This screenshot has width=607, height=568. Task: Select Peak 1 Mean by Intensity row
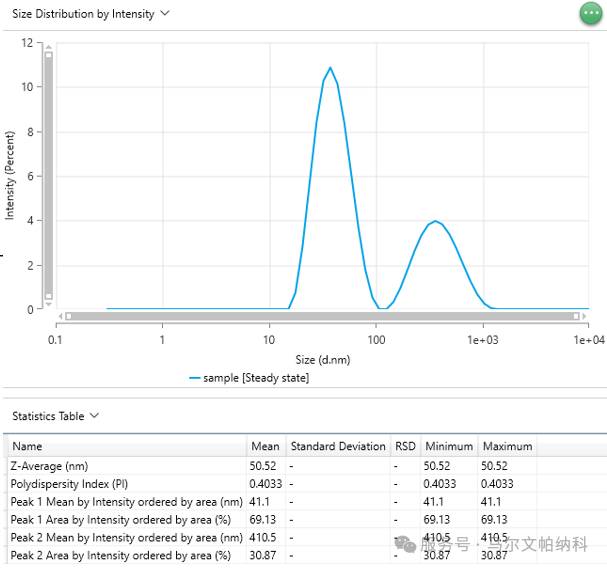click(307, 502)
